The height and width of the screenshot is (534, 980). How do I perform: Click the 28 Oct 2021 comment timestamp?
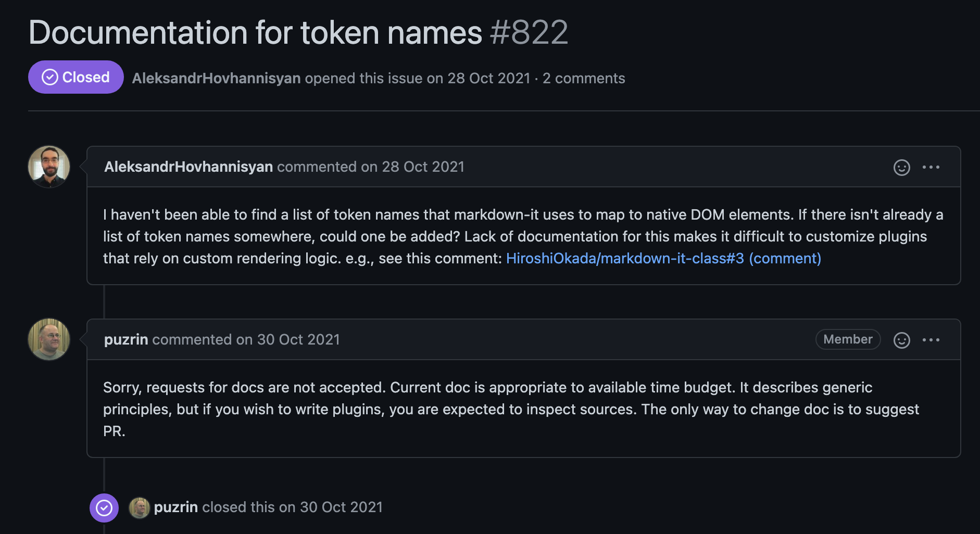coord(423,167)
